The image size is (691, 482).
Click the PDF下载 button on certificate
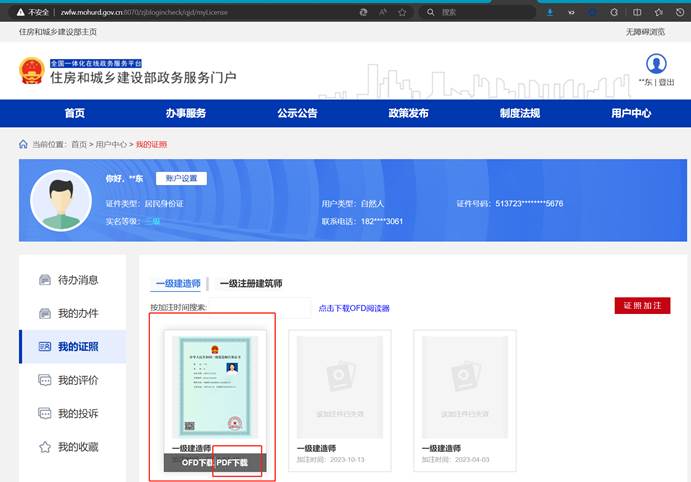pyautogui.click(x=239, y=462)
